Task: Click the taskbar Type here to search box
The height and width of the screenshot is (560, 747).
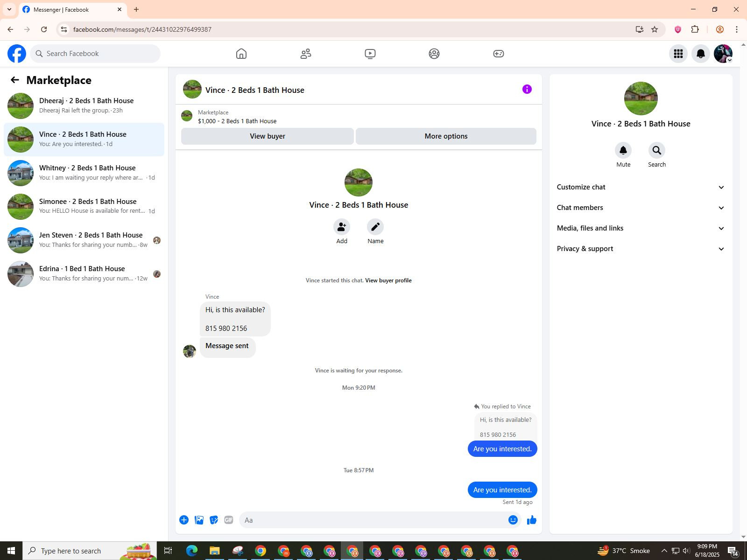Action: pyautogui.click(x=90, y=551)
